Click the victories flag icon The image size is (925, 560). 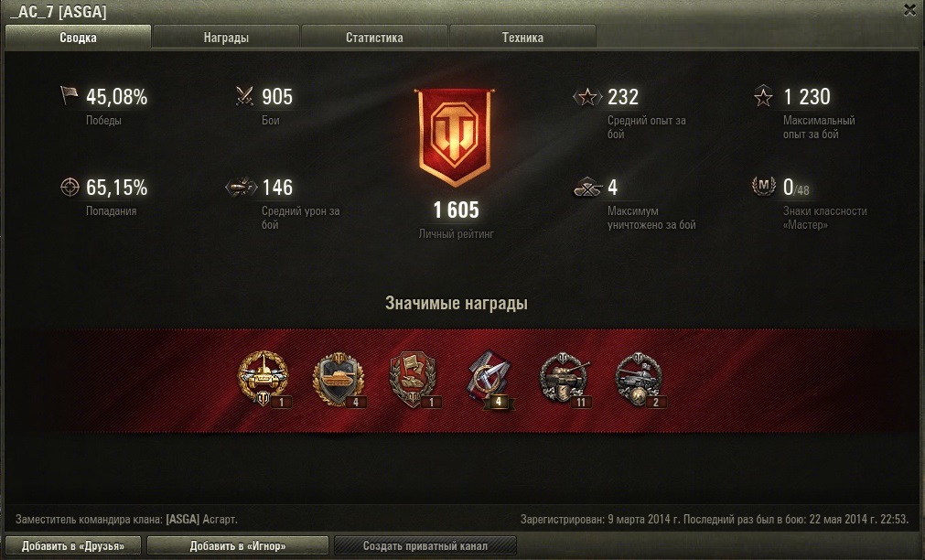[x=69, y=95]
